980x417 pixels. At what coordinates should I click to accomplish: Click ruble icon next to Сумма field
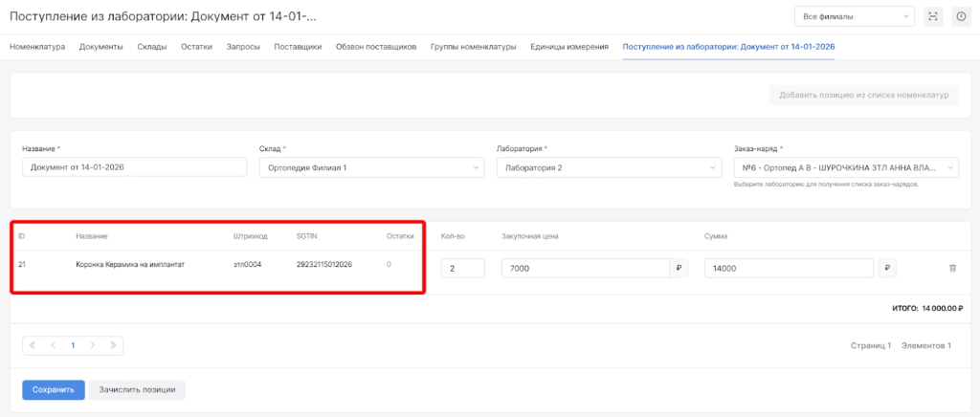pos(888,269)
